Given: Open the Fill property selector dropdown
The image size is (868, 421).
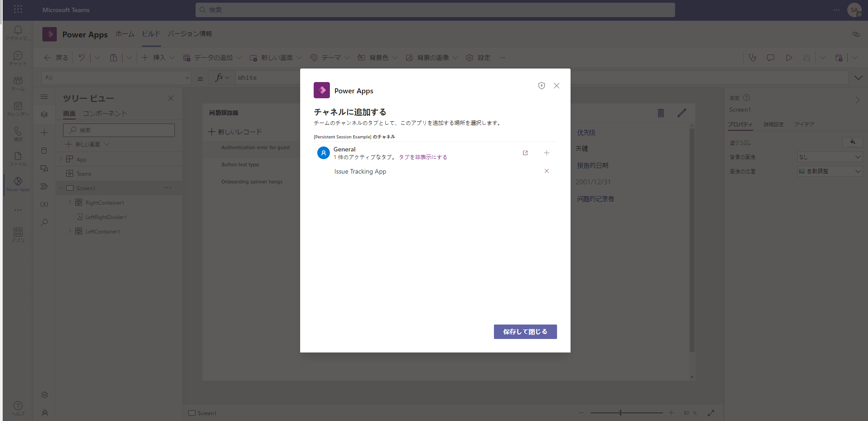Looking at the screenshot, I should click(117, 78).
